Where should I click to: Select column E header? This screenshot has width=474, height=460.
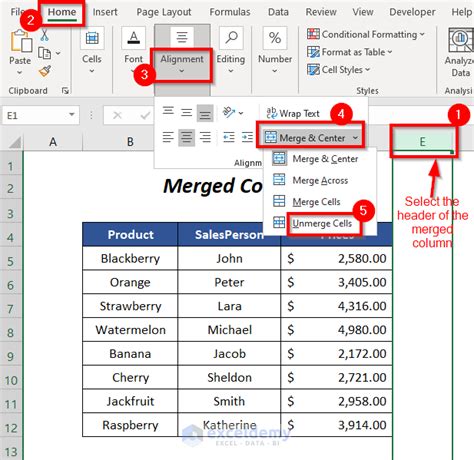tap(422, 142)
